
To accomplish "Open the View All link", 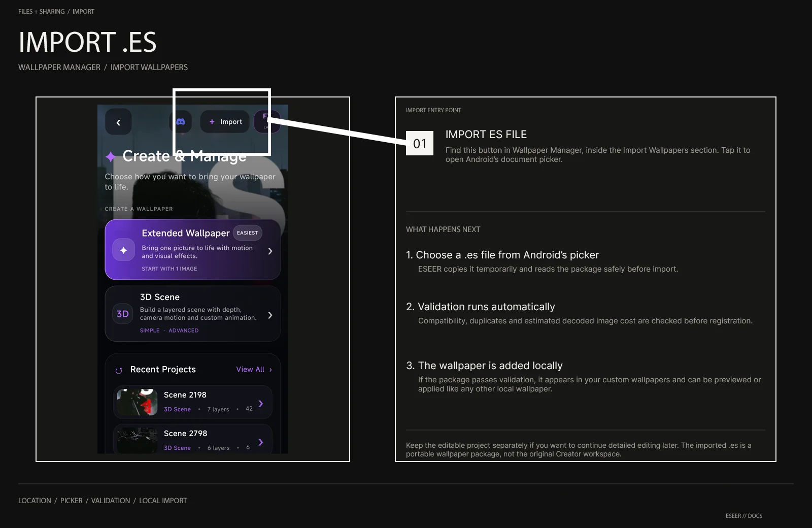I will click(254, 370).
